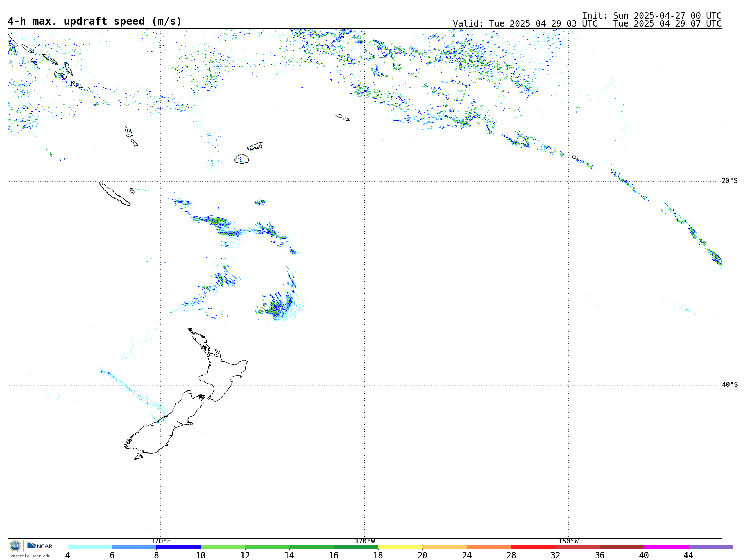Click the colorbar tick label 20
Screen dimensions: 744x560
[x=423, y=556]
